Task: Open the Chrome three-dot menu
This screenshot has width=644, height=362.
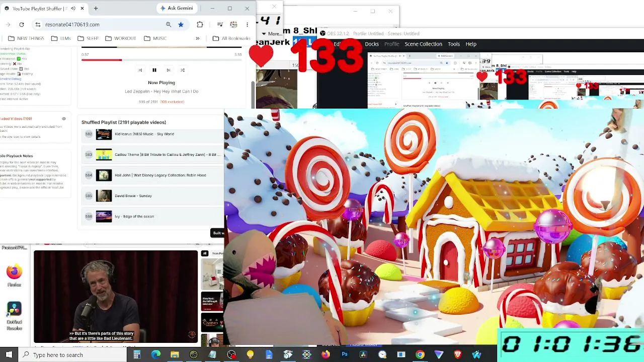Action: point(247,24)
